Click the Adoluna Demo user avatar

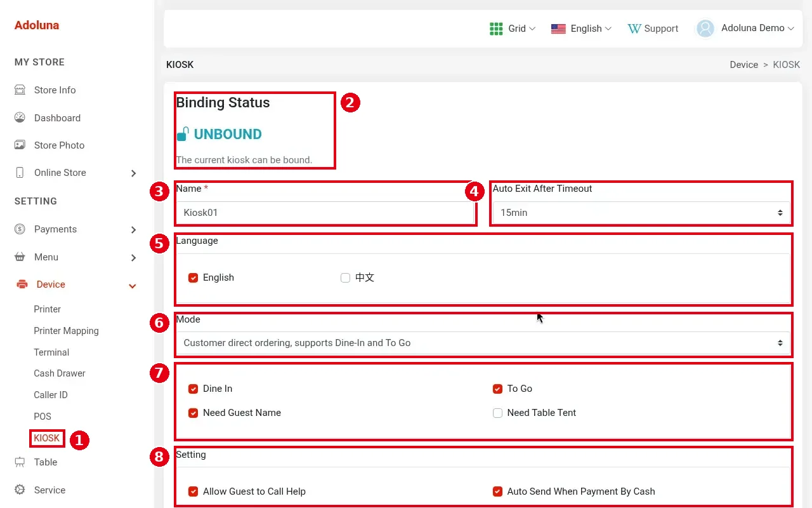705,29
